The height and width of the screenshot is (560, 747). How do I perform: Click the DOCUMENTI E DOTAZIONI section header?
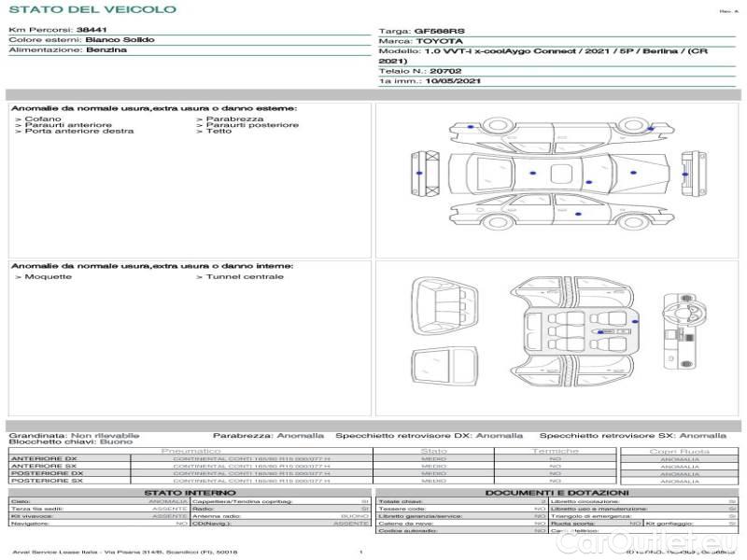pos(557,493)
